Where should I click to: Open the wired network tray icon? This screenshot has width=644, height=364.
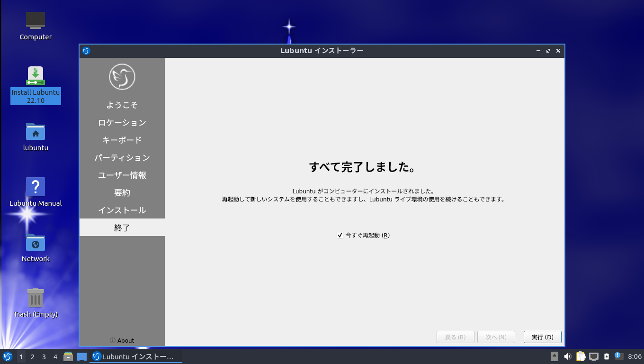click(x=593, y=356)
